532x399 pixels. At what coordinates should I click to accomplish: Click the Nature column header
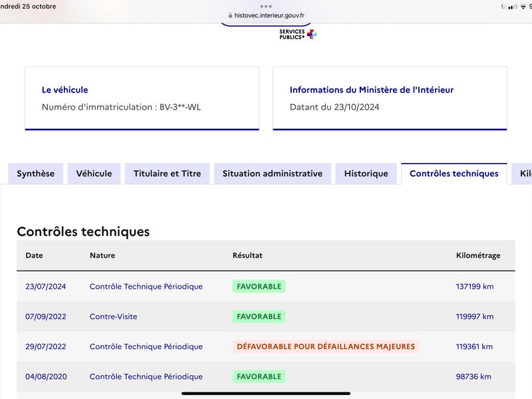coord(102,255)
